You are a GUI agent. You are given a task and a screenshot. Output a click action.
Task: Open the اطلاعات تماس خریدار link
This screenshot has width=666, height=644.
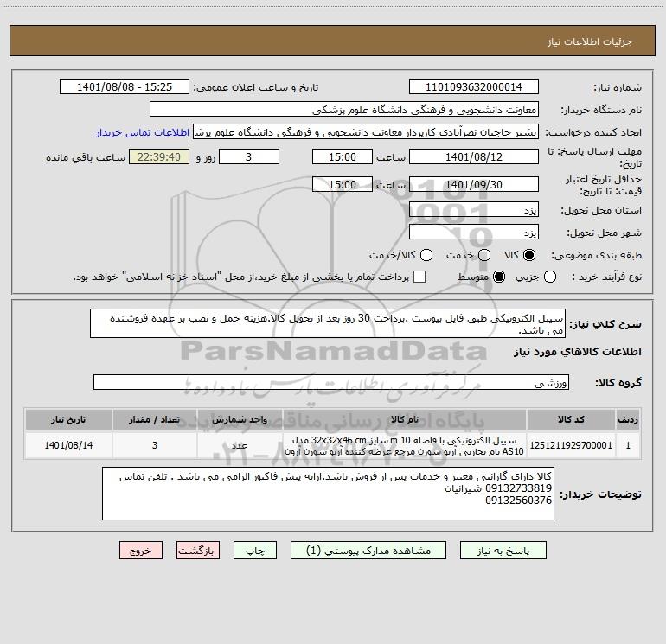click(143, 132)
